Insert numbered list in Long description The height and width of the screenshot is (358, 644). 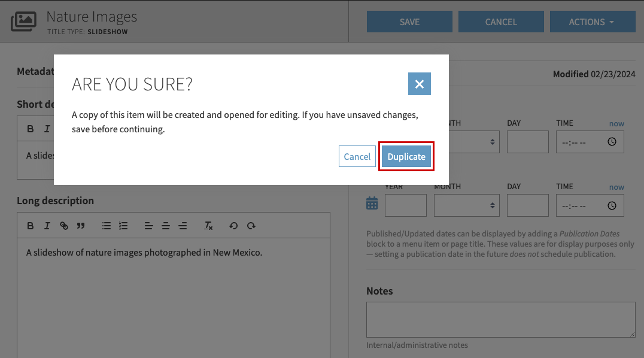[123, 226]
